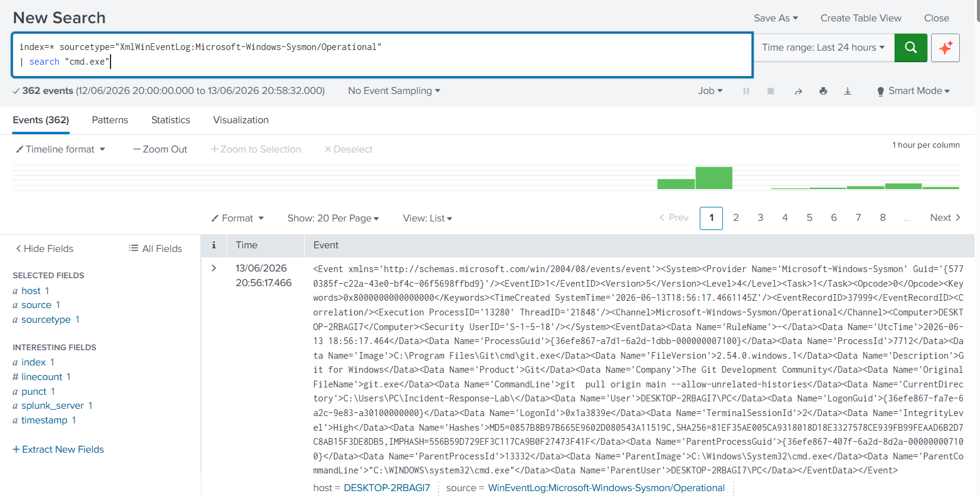Go to results page 7
This screenshot has height=496, width=980.
pyautogui.click(x=858, y=218)
